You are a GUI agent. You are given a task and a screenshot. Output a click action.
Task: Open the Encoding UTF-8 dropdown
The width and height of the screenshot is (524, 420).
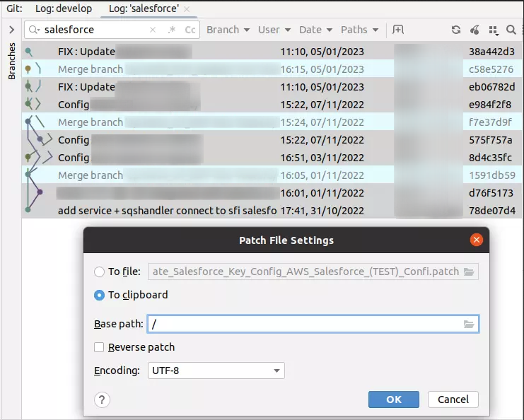coord(216,371)
